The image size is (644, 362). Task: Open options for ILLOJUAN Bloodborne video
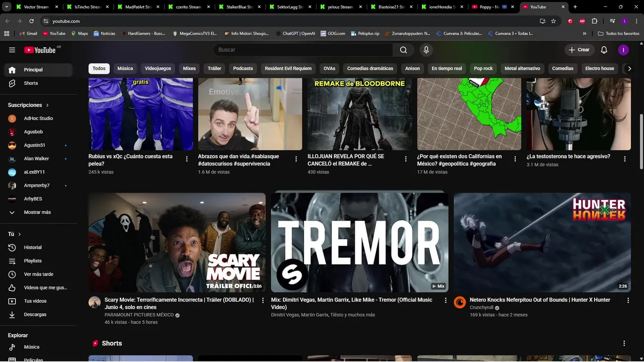coord(406,159)
